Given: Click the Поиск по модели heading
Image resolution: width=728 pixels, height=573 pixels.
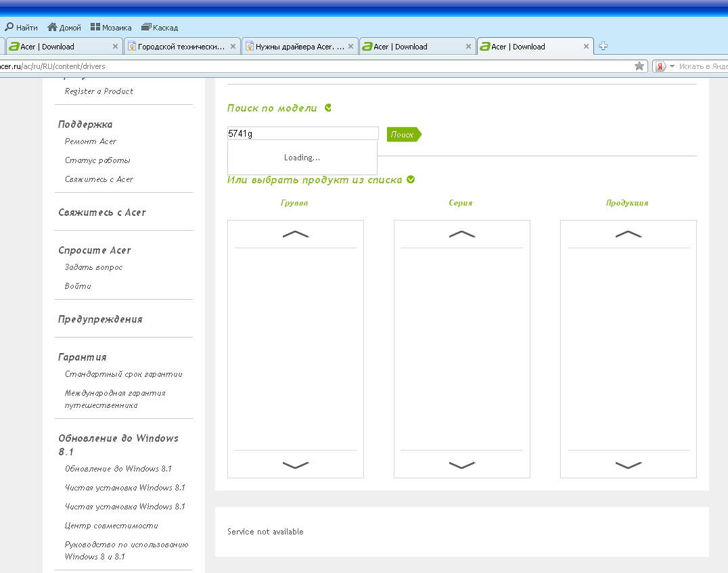Looking at the screenshot, I should (272, 108).
